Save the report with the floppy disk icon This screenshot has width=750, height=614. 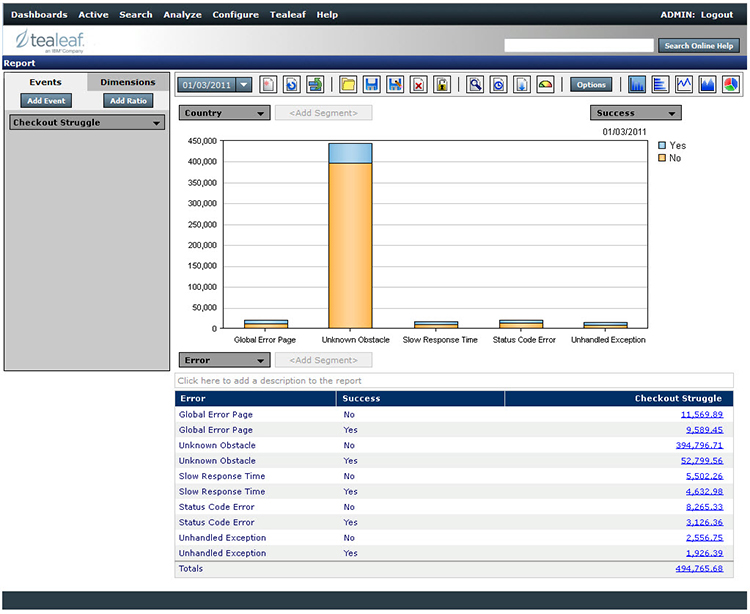371,85
